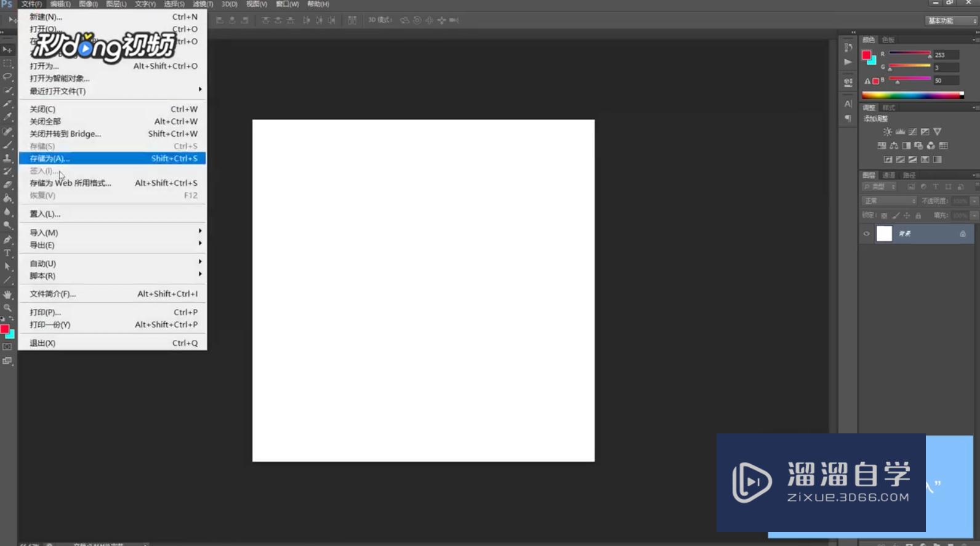The height and width of the screenshot is (546, 980).
Task: Choose 存储为(A)... menu item
Action: [x=112, y=158]
